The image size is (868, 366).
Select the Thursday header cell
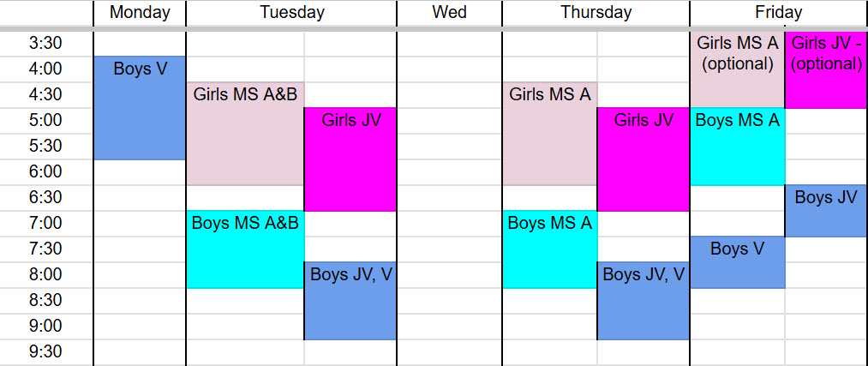[596, 13]
